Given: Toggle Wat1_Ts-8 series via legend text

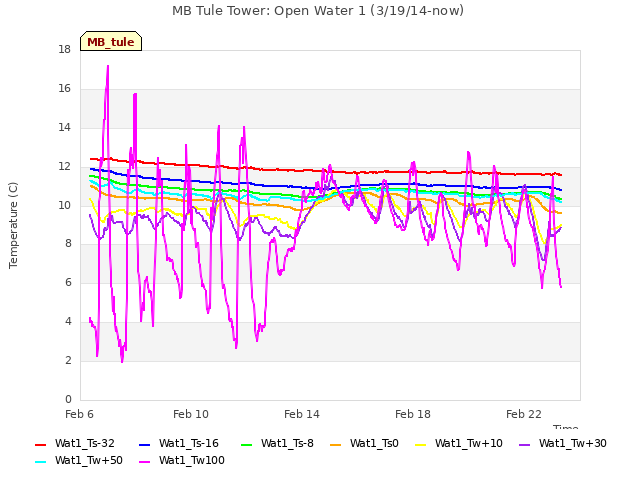Looking at the screenshot, I should point(287,444).
